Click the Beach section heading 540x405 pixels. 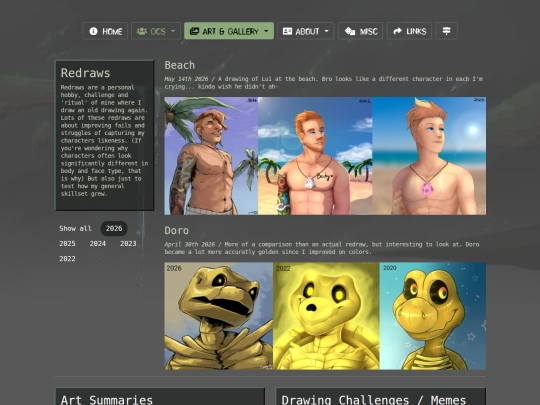[x=179, y=65]
